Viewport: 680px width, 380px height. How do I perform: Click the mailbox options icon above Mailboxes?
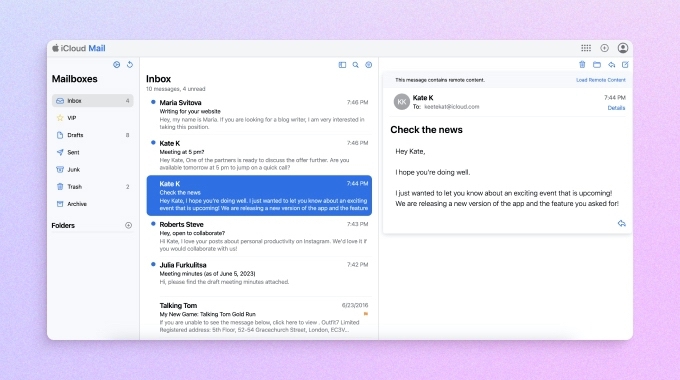[117, 65]
